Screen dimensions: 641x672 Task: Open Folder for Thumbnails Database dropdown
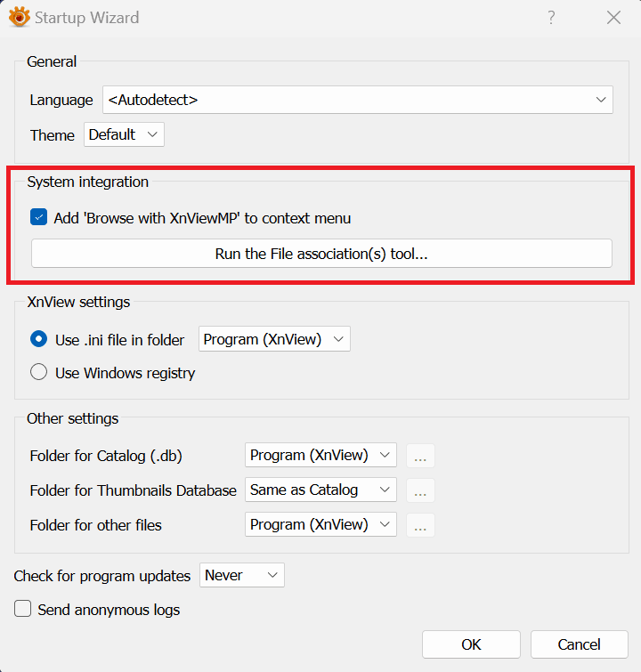tap(320, 490)
